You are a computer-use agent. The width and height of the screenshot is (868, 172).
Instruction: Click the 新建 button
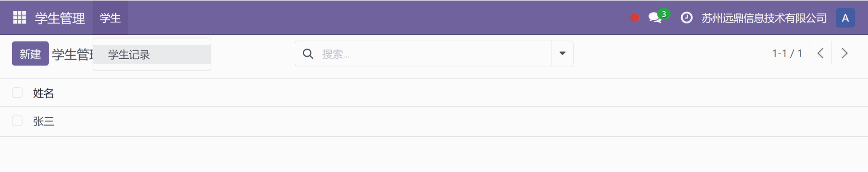[30, 54]
